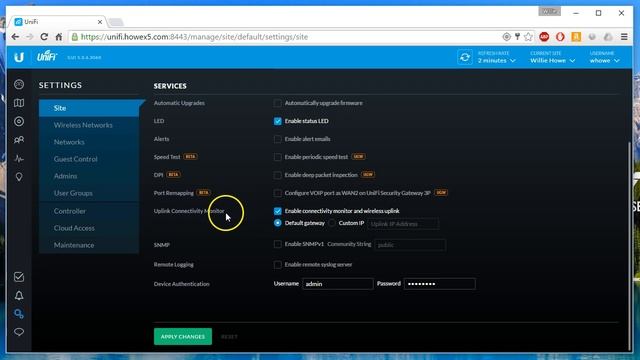Image resolution: width=640 pixels, height=360 pixels.
Task: Open Controller settings section
Action: [x=89, y=211]
